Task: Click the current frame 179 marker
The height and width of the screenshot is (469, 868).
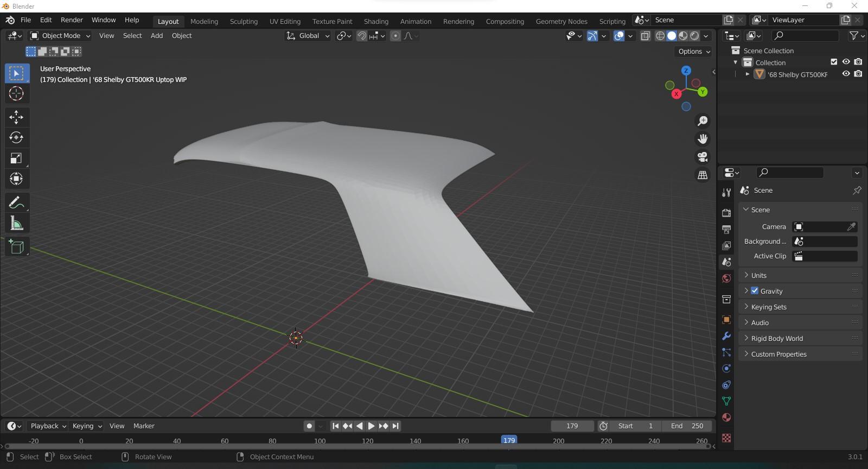Action: [x=509, y=440]
